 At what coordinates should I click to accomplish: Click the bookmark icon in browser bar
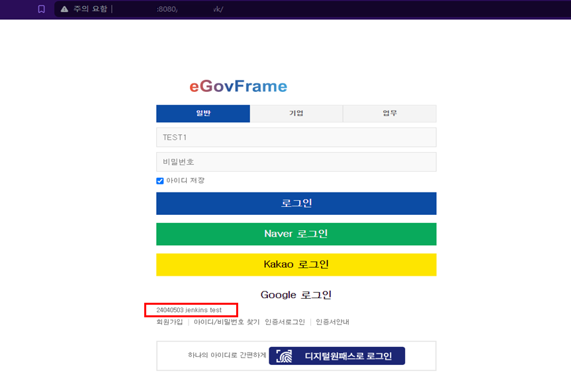tap(42, 9)
